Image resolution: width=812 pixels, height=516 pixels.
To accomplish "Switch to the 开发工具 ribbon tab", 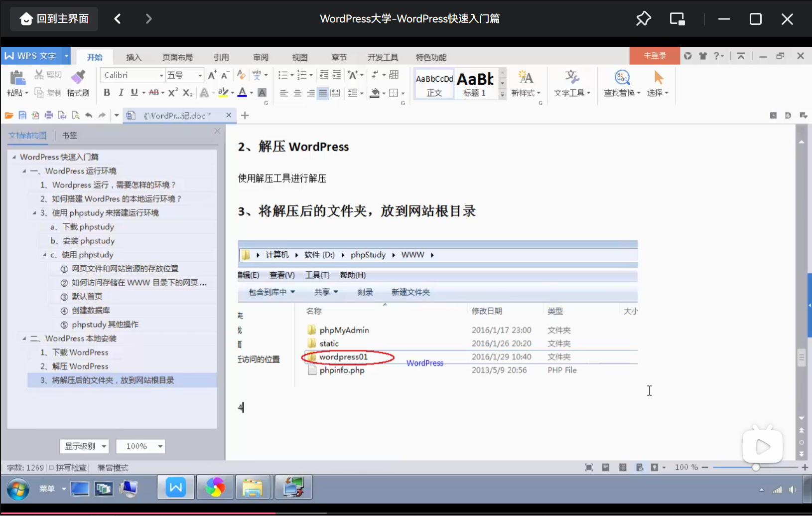I will [383, 57].
